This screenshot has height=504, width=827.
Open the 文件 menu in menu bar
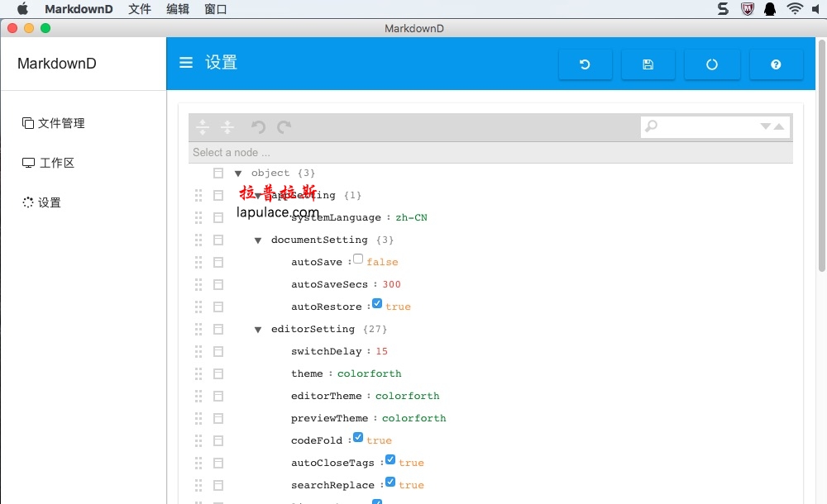click(x=140, y=9)
